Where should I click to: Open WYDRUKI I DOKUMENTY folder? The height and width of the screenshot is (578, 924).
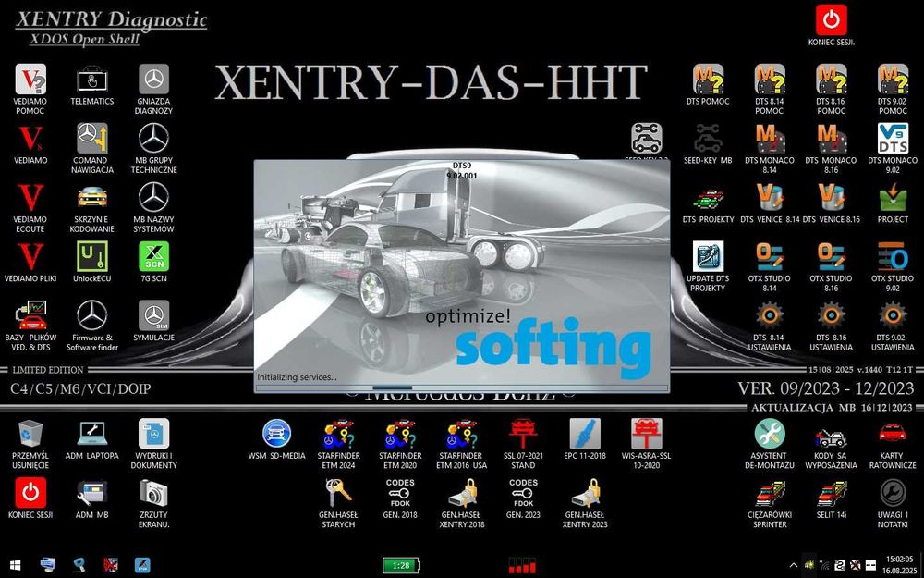(x=153, y=434)
